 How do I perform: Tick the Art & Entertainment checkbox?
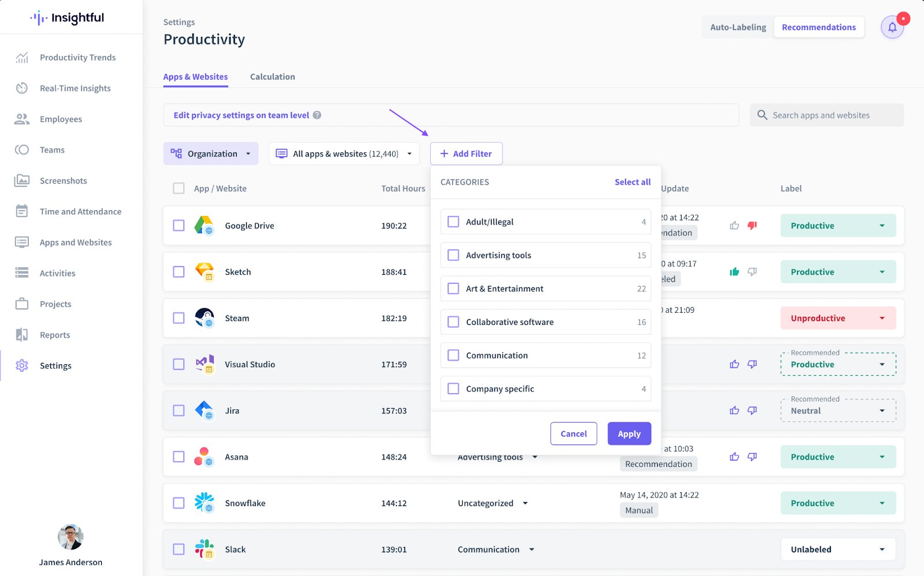coord(453,289)
